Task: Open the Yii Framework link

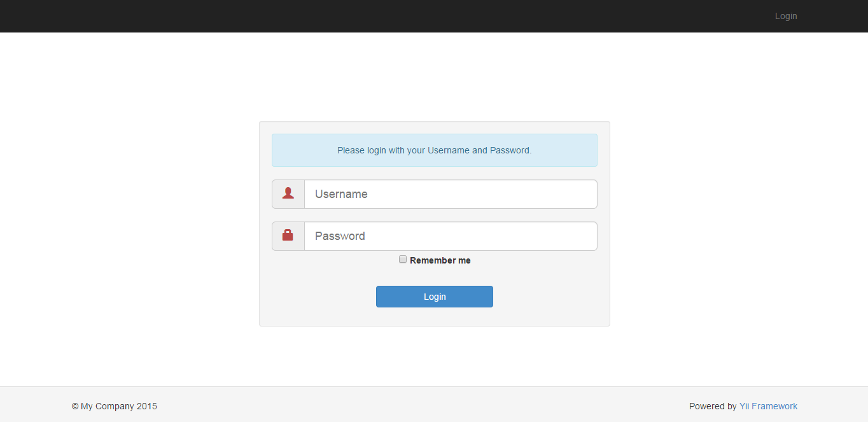Action: (x=768, y=406)
